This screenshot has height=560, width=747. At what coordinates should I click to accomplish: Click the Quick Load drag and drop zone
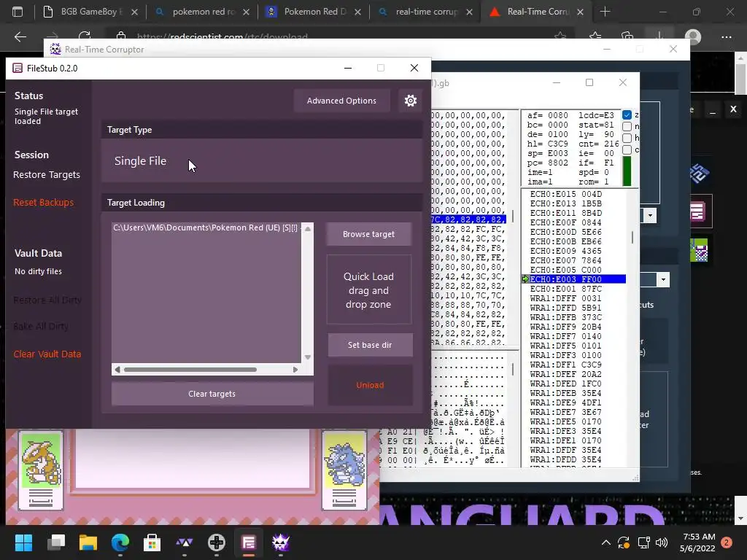(x=368, y=290)
